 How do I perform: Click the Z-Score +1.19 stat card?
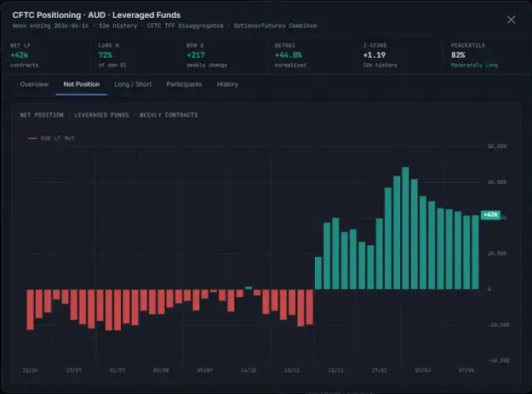(x=399, y=55)
